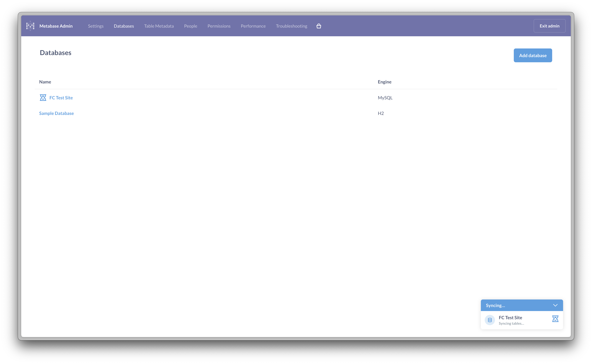This screenshot has width=592, height=364.
Task: Open Sample Database settings
Action: [x=56, y=113]
